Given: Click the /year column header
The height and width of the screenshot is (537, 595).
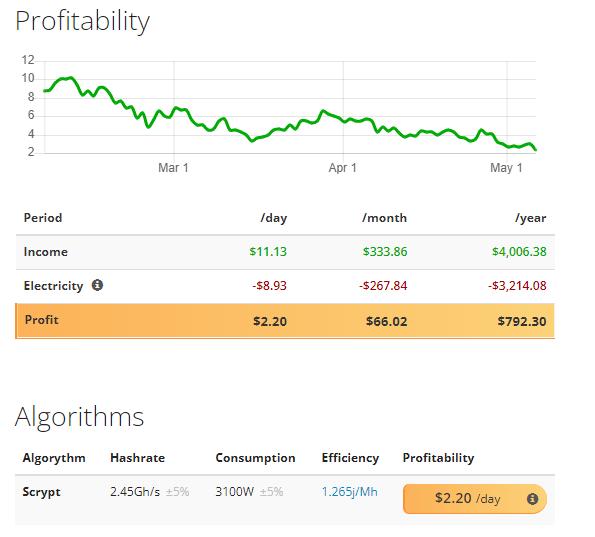Looking at the screenshot, I should tap(530, 218).
